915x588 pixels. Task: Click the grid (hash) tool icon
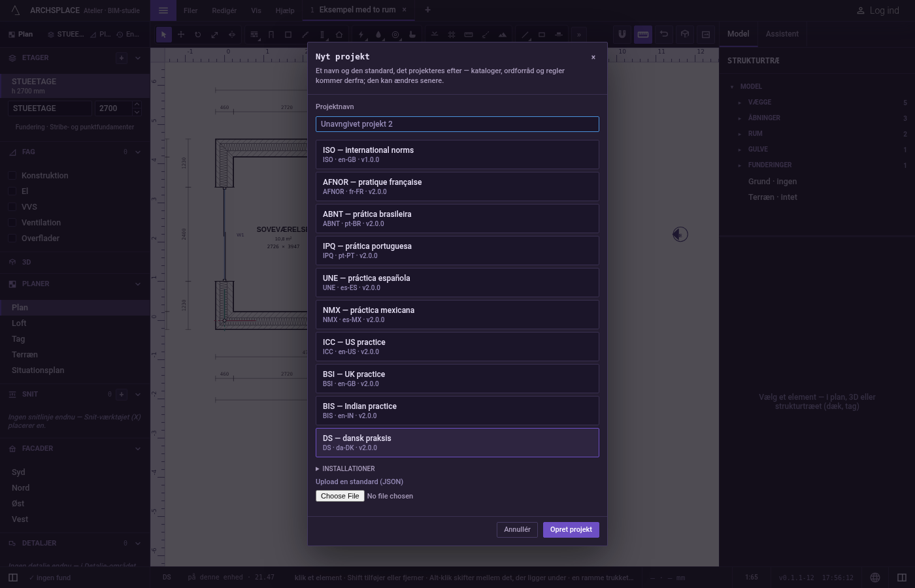(452, 35)
